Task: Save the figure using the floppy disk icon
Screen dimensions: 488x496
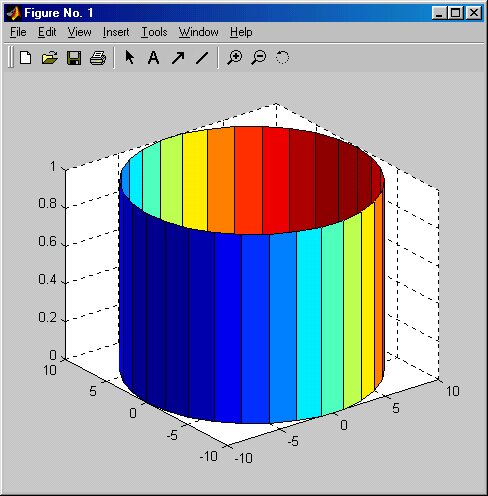Action: (74, 58)
